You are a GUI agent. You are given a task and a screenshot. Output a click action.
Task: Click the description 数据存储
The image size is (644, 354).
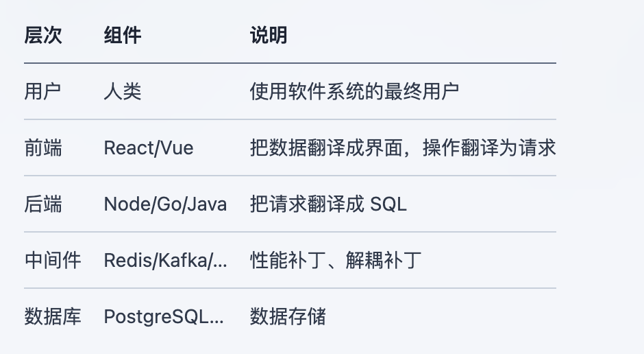coord(288,316)
